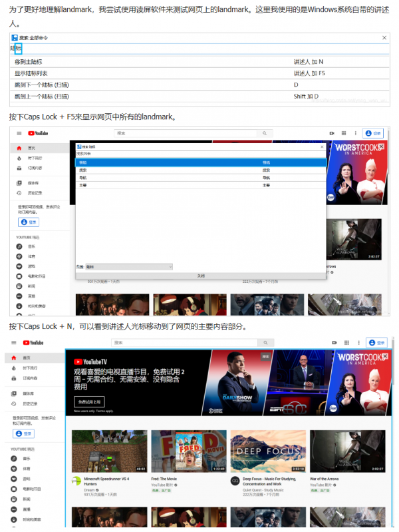Viewport: 399px width, 532px height.
Task: Select Subscriptions (订阅内容) in the landmark-dialog screenshot sidebar
Action: pyautogui.click(x=40, y=168)
